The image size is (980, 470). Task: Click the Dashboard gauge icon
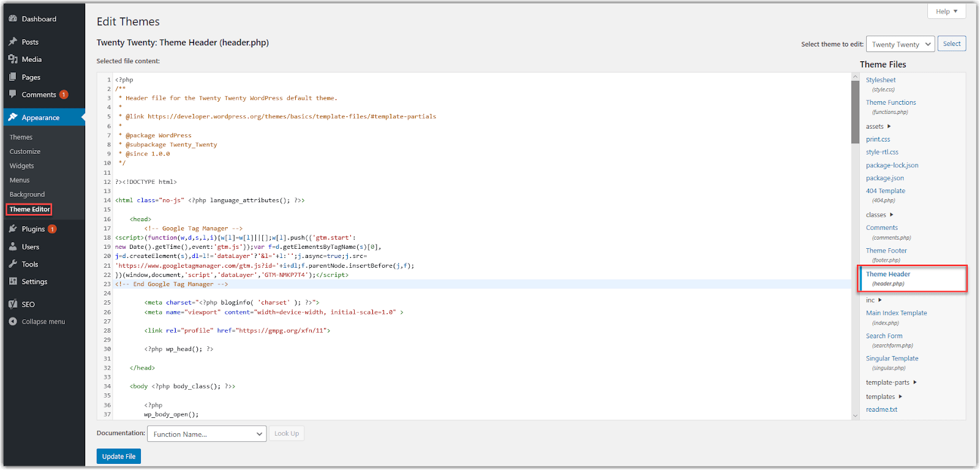pyautogui.click(x=13, y=19)
